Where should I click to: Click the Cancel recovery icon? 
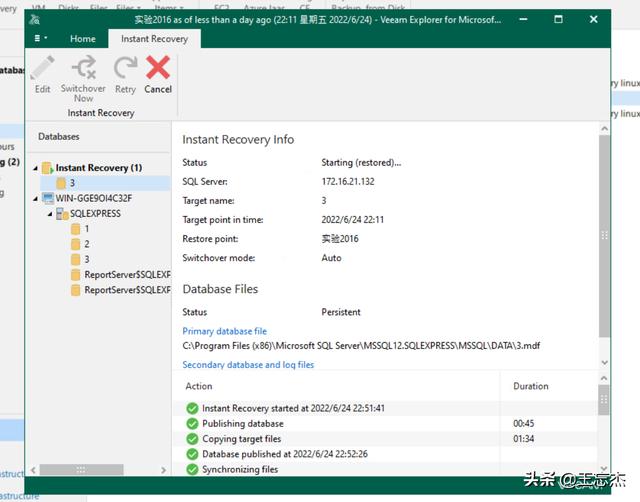coord(157,69)
